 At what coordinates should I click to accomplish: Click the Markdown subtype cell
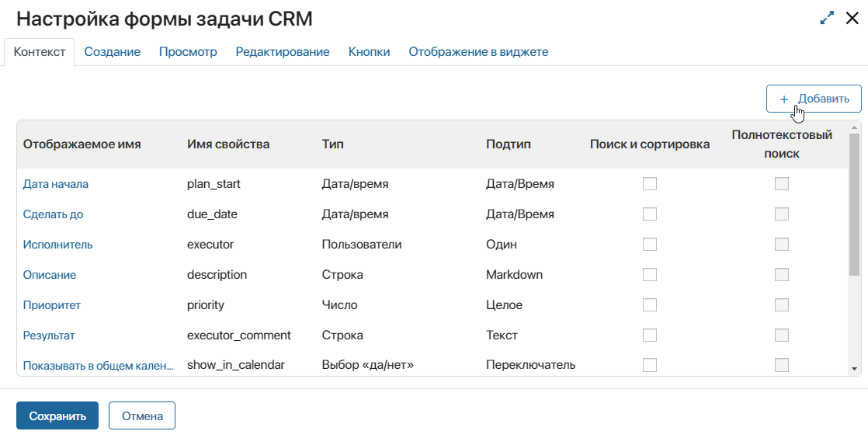tap(514, 275)
